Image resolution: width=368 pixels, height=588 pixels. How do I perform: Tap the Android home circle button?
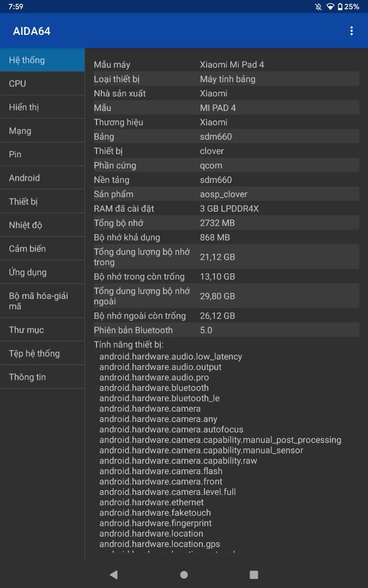pyautogui.click(x=184, y=574)
